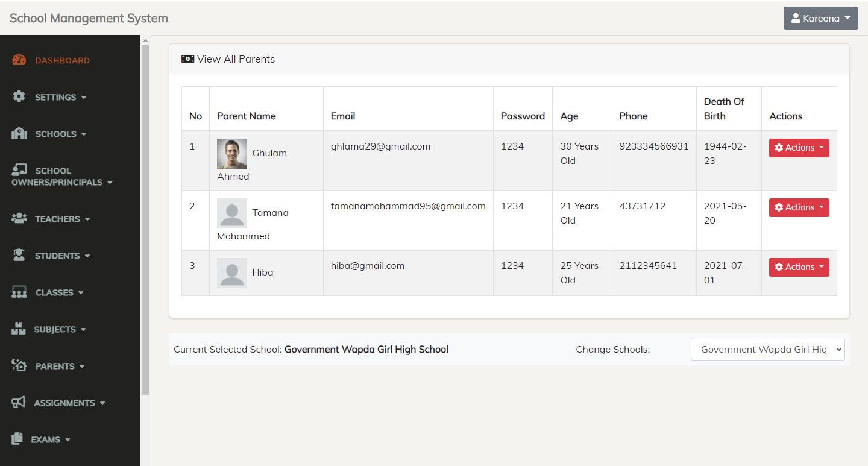This screenshot has height=466, width=868.
Task: Open Actions dropdown for Hiba
Action: [799, 267]
